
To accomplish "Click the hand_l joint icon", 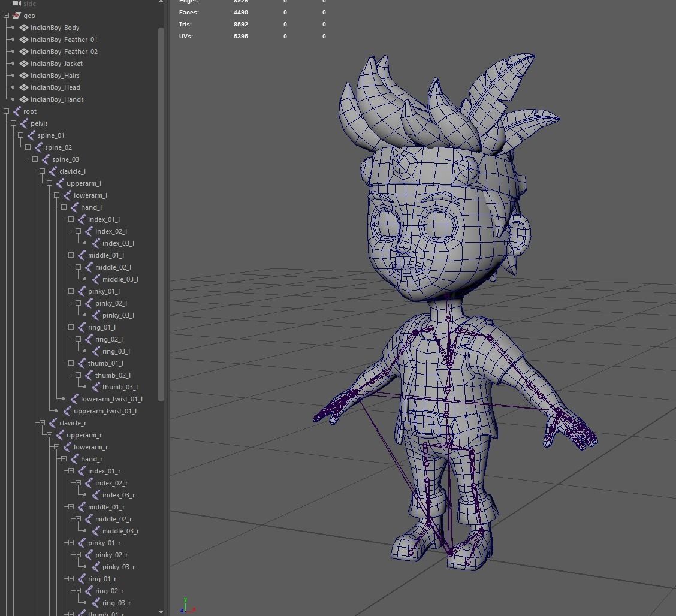I will 74,207.
